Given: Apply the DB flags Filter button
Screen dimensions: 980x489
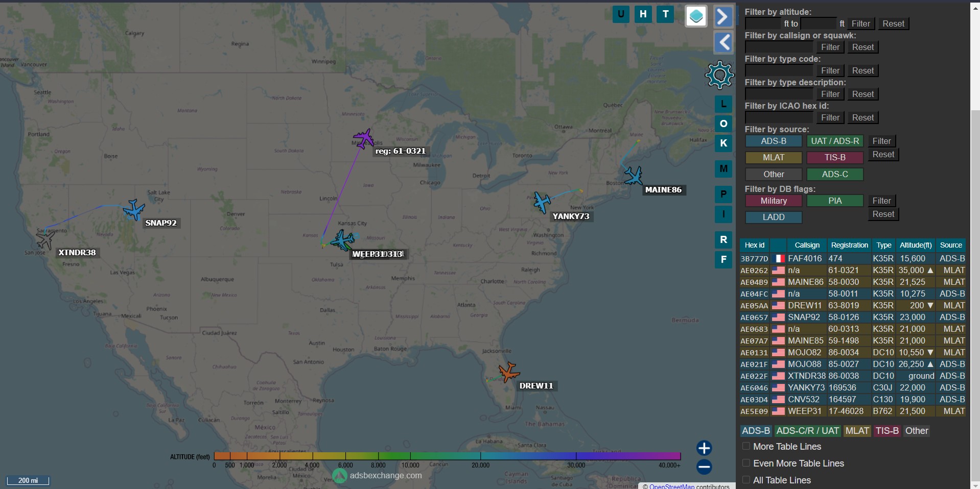Looking at the screenshot, I should [881, 201].
